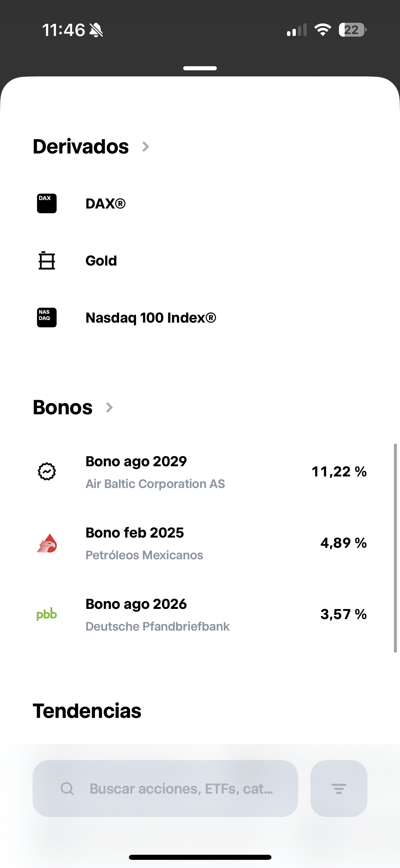Focus the Buscar acciones search field

click(181, 789)
